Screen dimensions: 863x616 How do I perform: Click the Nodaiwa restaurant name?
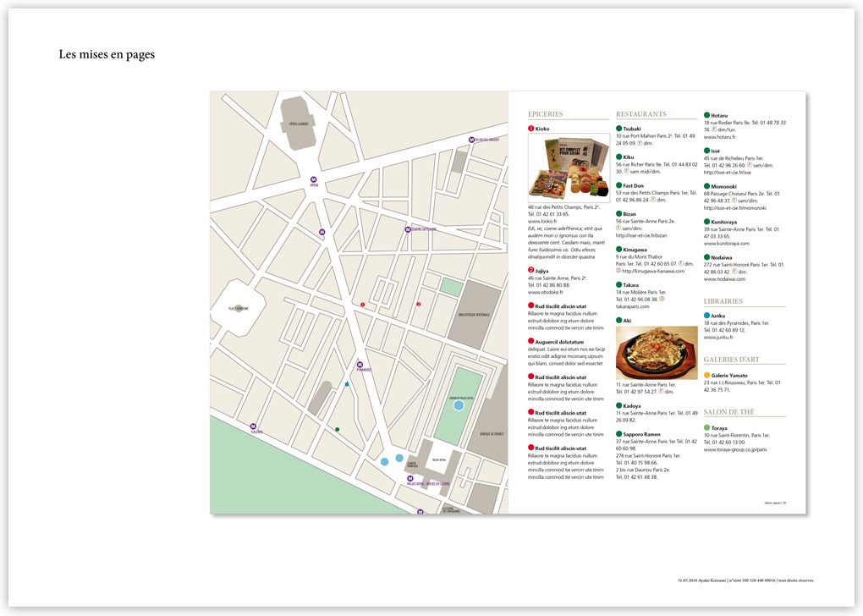[x=722, y=257]
